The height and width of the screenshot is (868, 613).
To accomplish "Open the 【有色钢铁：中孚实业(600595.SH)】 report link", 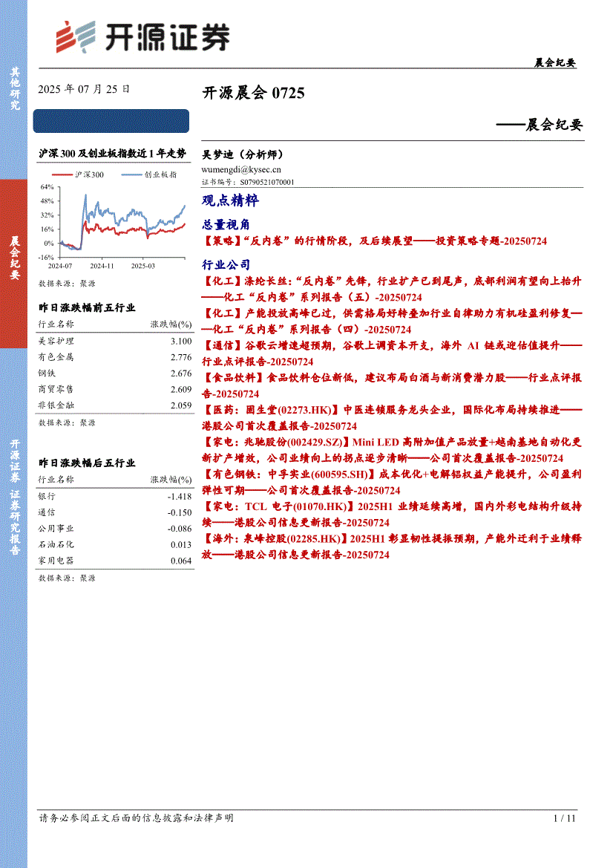I will [392, 482].
